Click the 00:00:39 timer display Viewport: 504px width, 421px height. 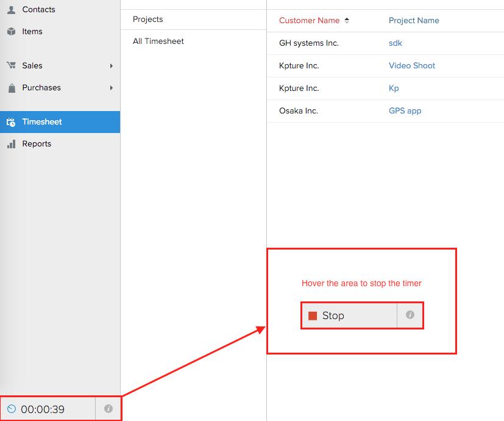(x=43, y=409)
